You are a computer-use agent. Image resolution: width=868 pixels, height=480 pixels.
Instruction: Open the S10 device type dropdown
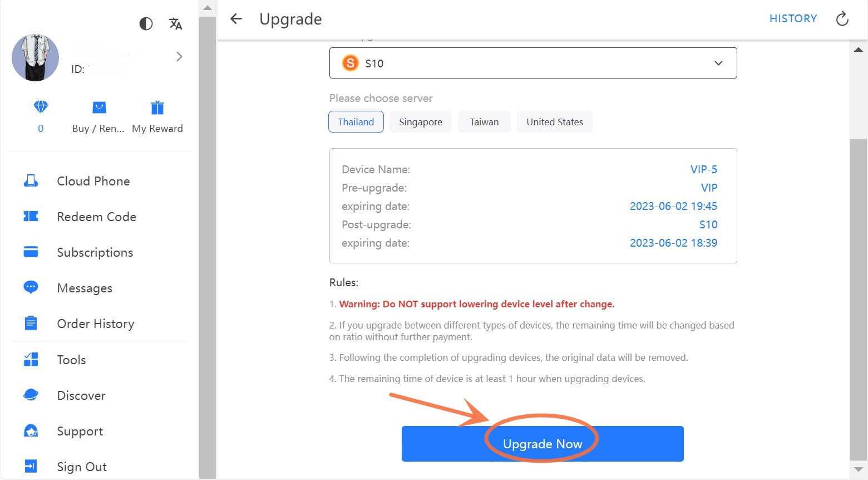point(533,63)
